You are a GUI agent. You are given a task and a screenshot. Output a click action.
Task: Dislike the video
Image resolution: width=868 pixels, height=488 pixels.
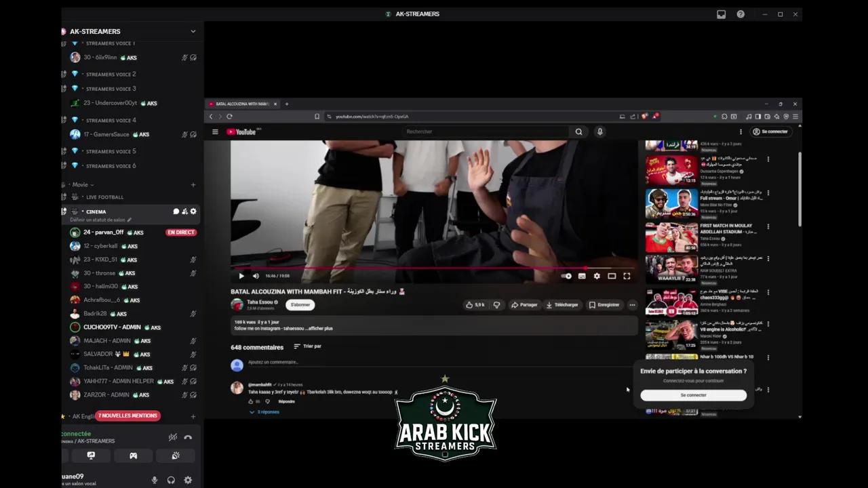pos(496,305)
